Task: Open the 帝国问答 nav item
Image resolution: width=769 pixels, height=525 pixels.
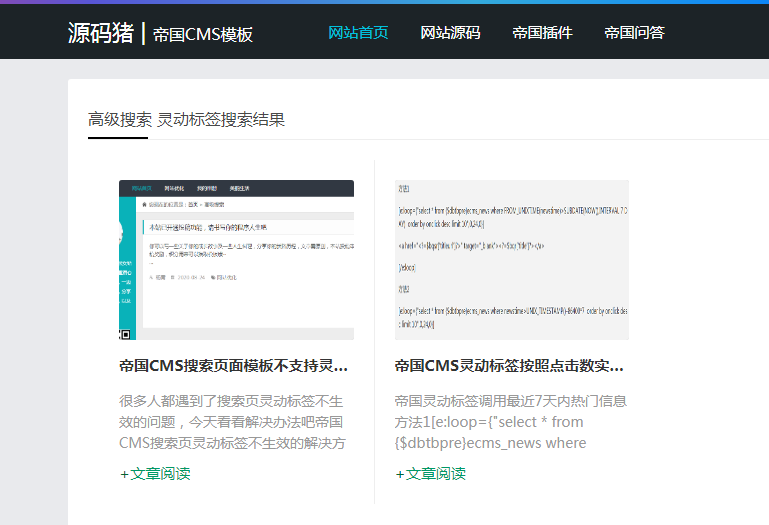Action: (x=635, y=33)
